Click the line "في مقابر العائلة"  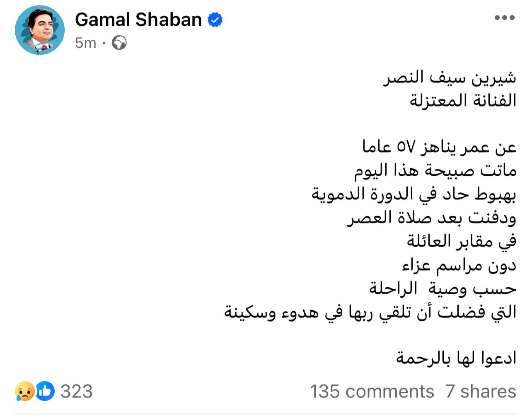click(462, 241)
